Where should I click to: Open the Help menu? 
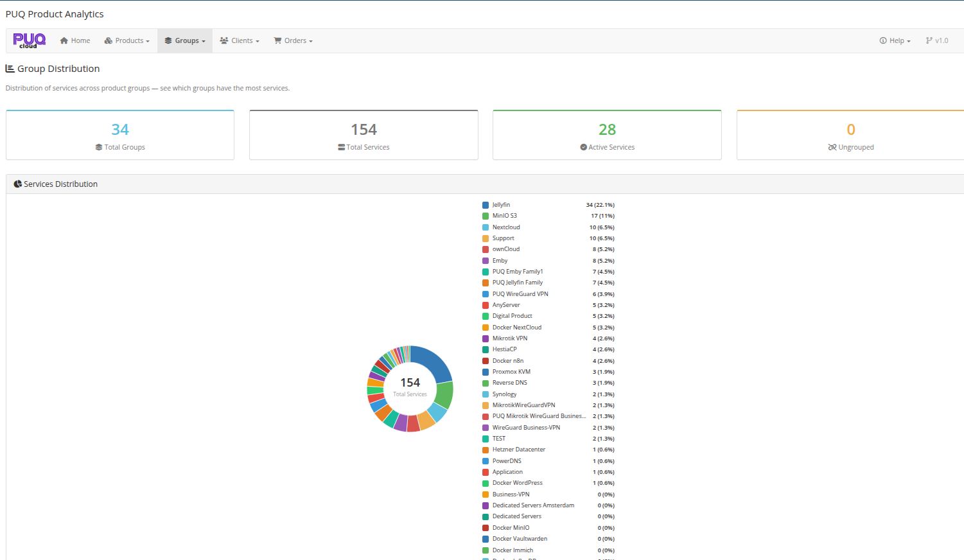click(x=895, y=40)
